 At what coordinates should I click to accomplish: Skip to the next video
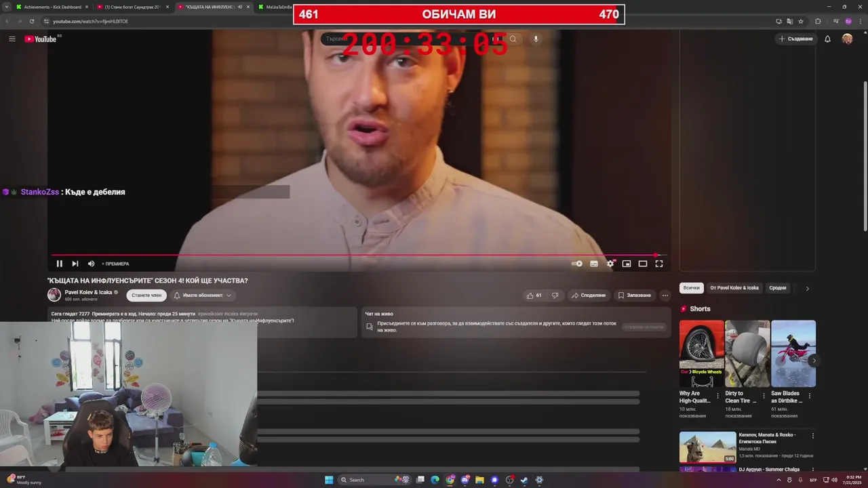[75, 264]
